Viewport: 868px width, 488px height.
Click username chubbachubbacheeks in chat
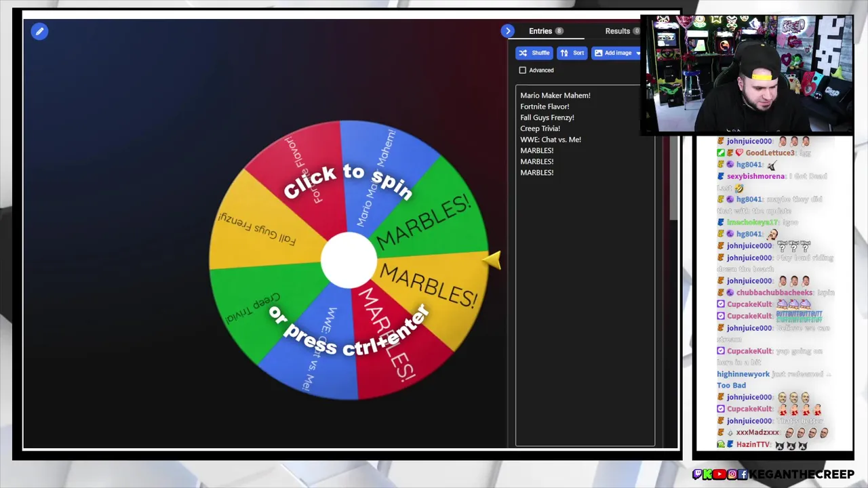pyautogui.click(x=774, y=293)
